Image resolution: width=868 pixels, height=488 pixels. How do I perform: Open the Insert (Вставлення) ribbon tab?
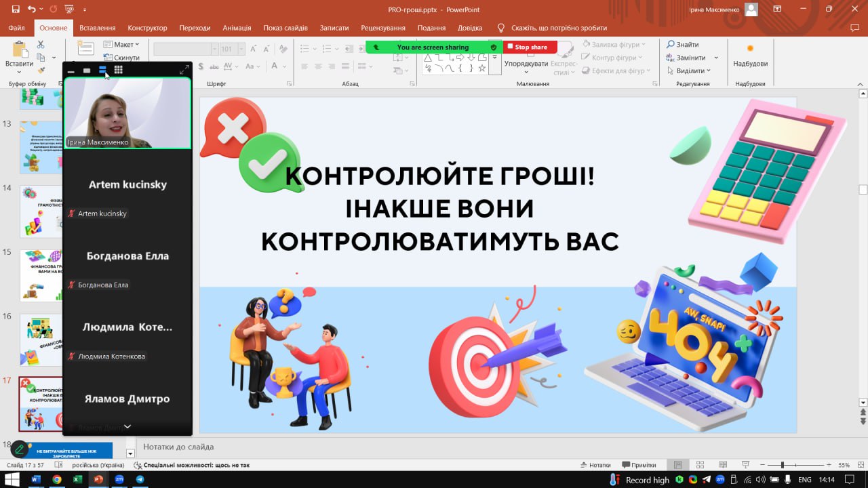point(97,28)
